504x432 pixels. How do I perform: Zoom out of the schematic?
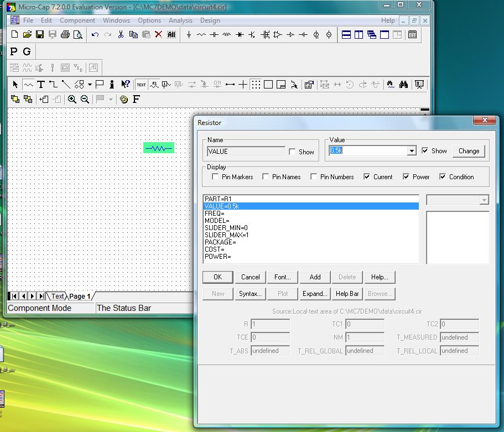point(85,100)
